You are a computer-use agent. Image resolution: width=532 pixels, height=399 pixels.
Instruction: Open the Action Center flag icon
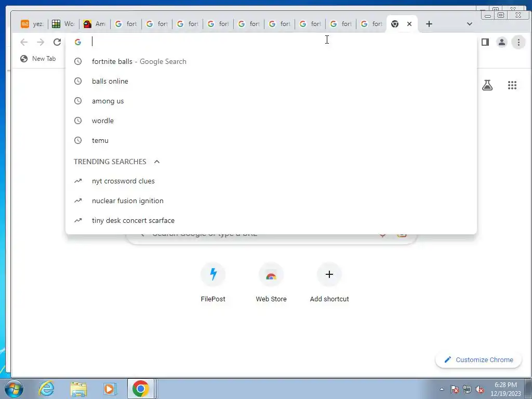click(455, 389)
